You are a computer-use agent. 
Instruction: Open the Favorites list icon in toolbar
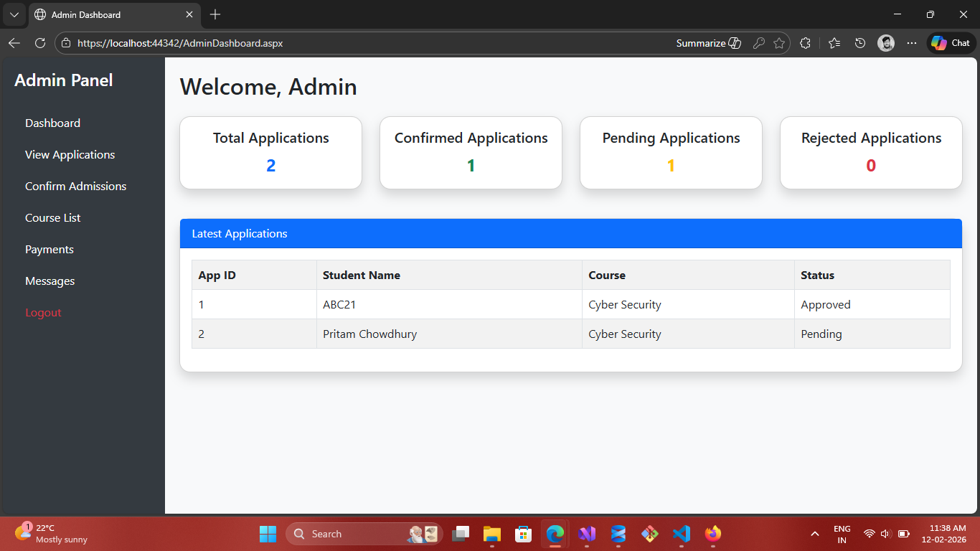coord(834,43)
